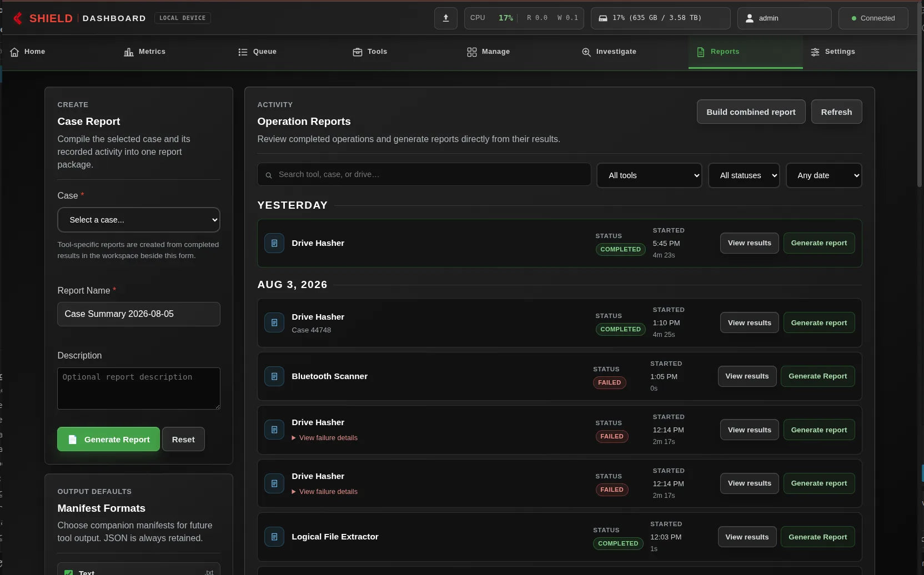Switch to the Manage tab
The width and height of the screenshot is (924, 575).
516,52
